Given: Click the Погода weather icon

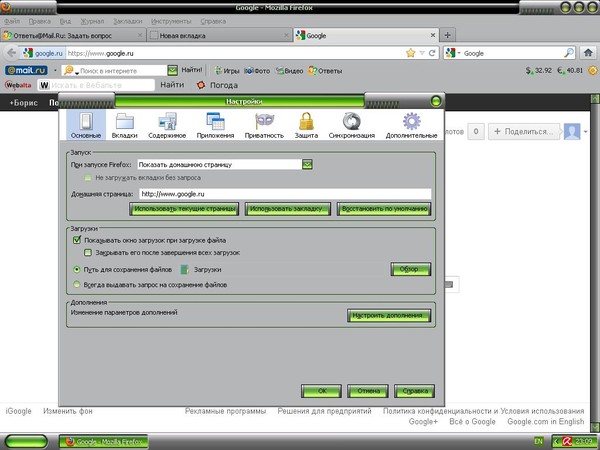Looking at the screenshot, I should click(201, 85).
